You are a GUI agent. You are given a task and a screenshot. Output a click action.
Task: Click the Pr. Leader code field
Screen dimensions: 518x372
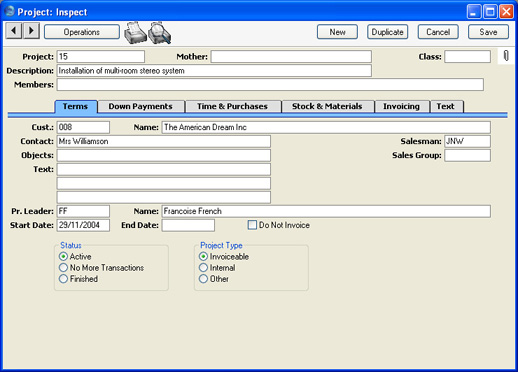83,211
